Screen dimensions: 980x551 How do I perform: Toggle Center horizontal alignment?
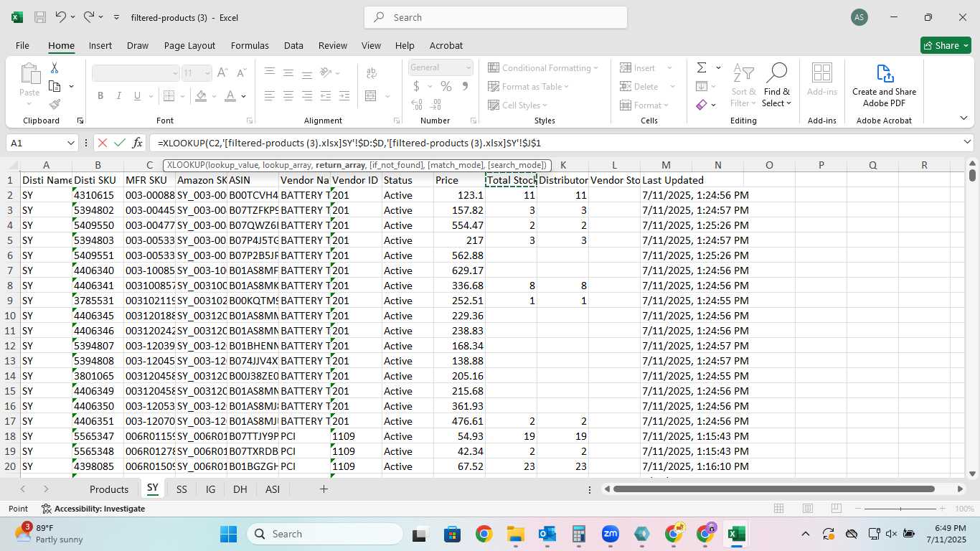click(288, 95)
